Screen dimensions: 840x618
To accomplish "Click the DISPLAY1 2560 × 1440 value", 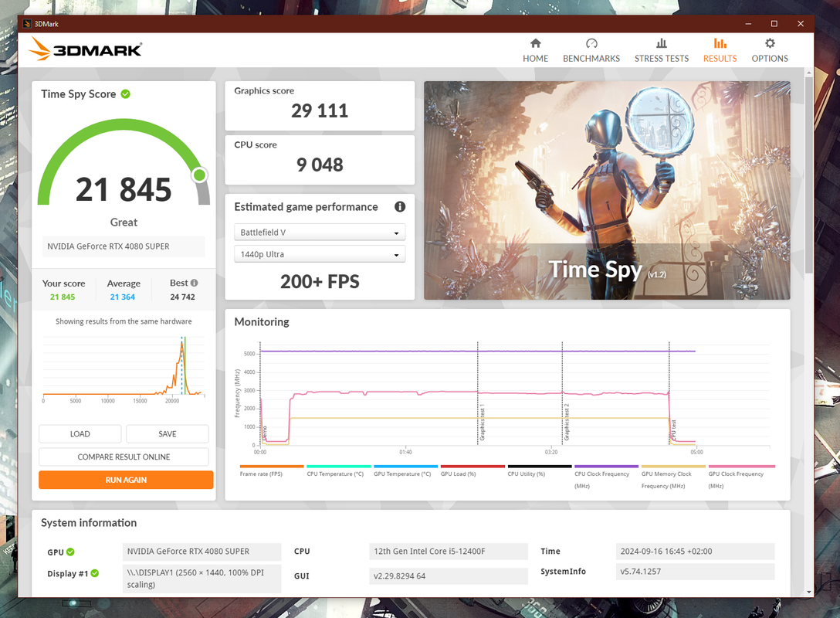I will (202, 579).
